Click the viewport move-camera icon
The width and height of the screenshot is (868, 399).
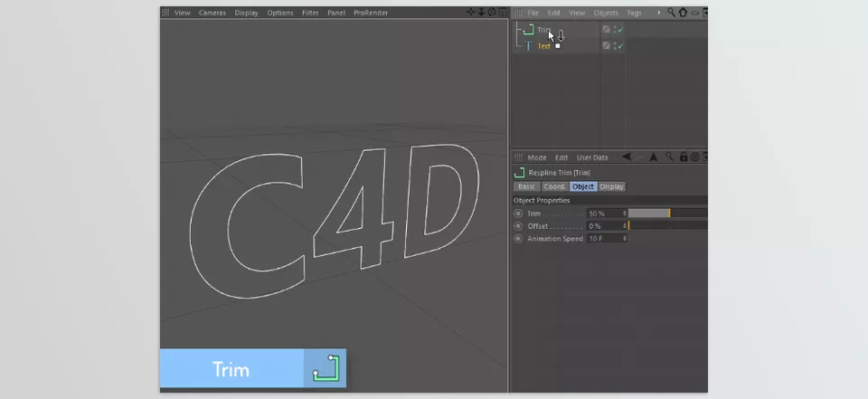470,12
